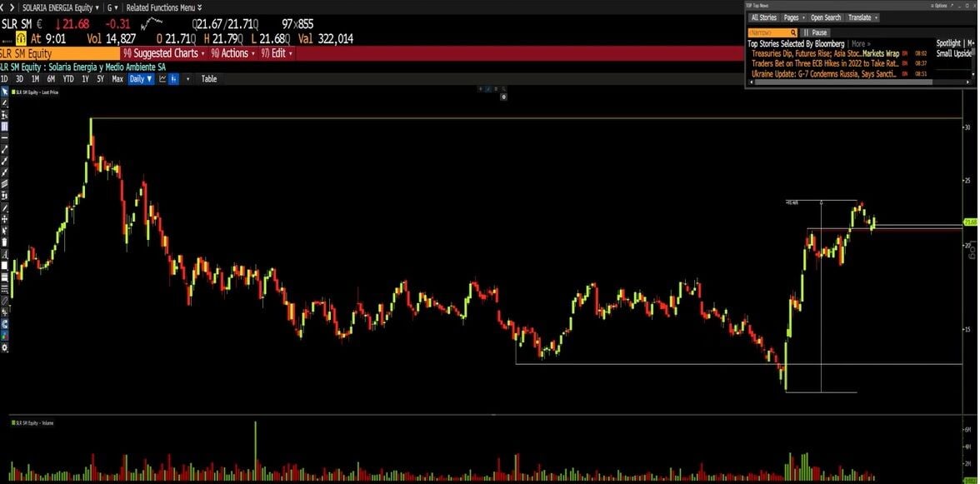Image resolution: width=980 pixels, height=484 pixels.
Task: Select the 3D time range
Action: 19,78
